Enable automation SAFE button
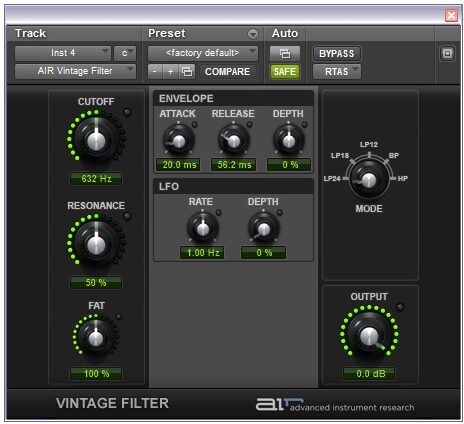Image resolution: width=464 pixels, height=424 pixels. tap(285, 71)
